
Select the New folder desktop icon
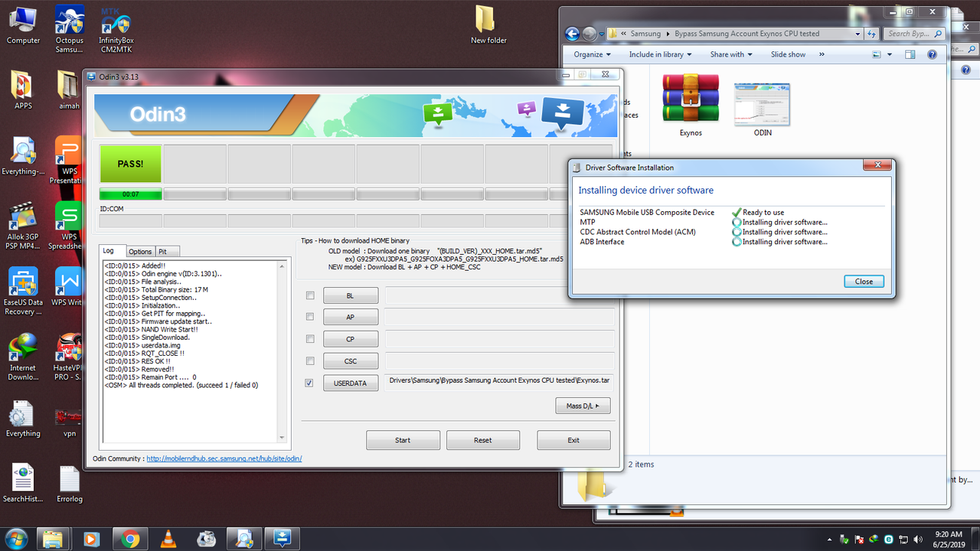click(x=488, y=24)
